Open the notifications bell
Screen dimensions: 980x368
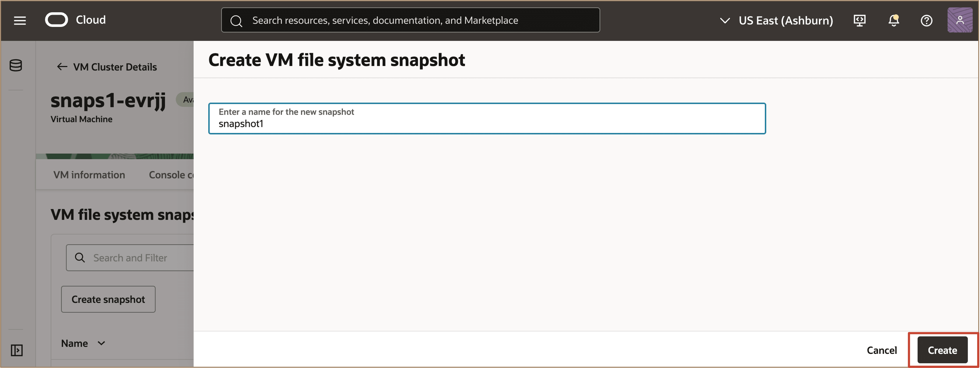click(893, 21)
